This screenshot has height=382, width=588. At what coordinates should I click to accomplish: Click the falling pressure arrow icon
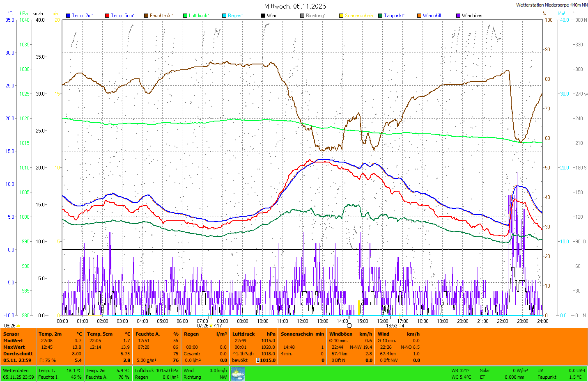(258, 360)
